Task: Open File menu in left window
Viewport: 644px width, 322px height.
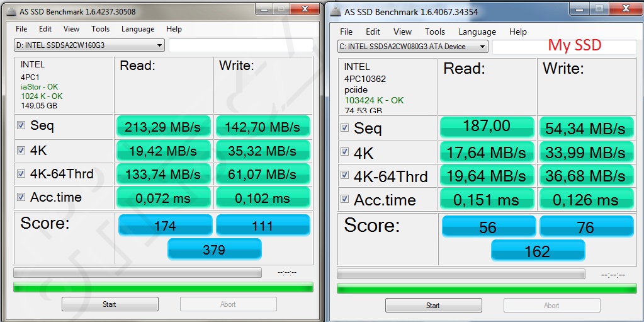Action: tap(21, 29)
